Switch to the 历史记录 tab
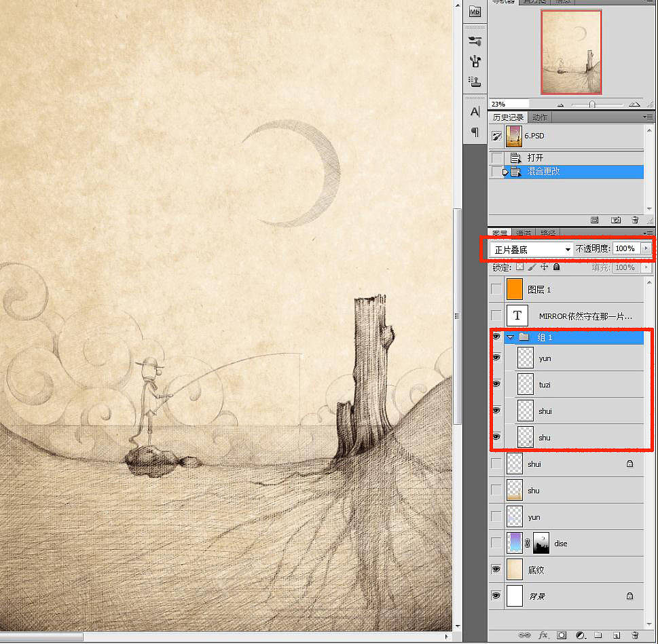 pyautogui.click(x=508, y=117)
